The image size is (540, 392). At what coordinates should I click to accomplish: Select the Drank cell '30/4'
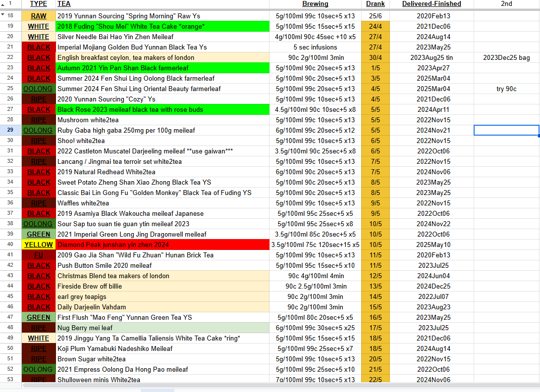click(376, 57)
